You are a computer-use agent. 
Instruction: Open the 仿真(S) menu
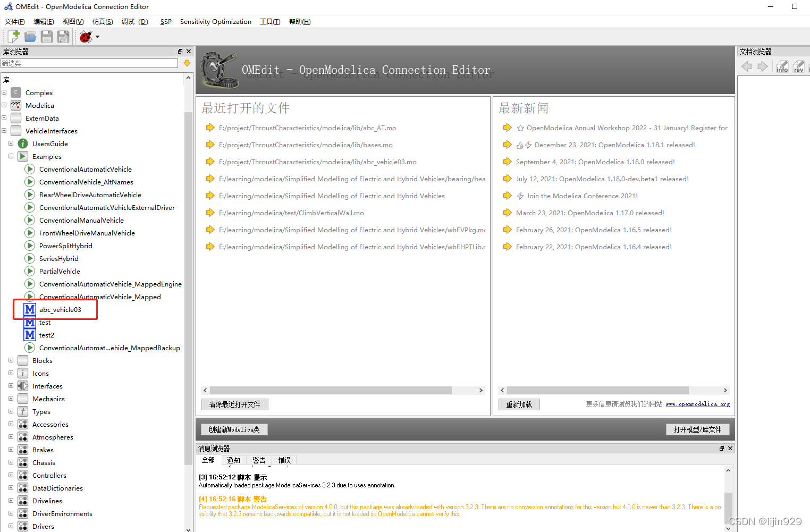103,21
